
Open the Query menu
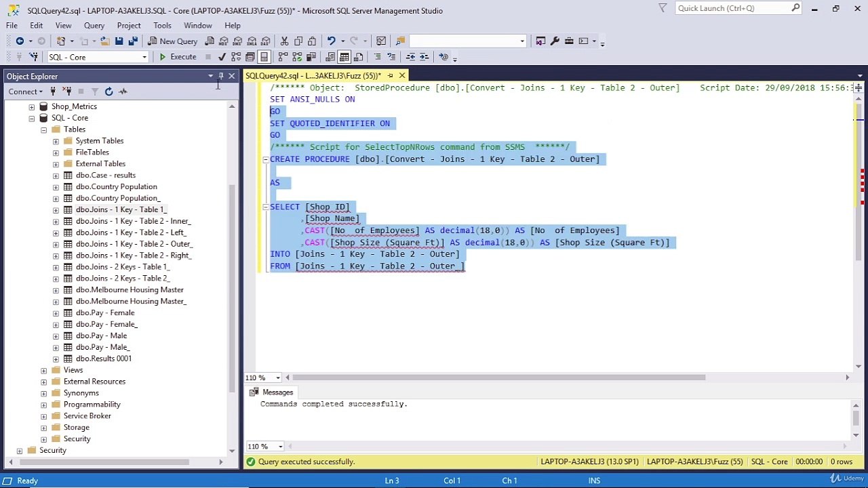[94, 26]
